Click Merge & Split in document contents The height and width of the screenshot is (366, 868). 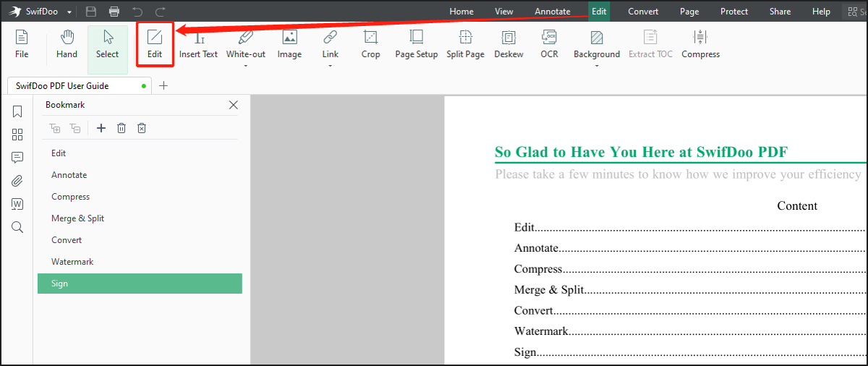coord(548,290)
